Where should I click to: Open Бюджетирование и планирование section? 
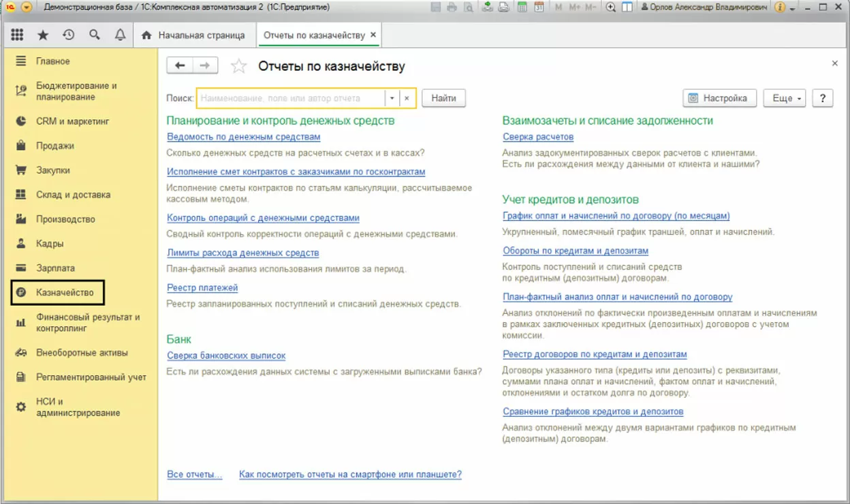click(x=76, y=91)
